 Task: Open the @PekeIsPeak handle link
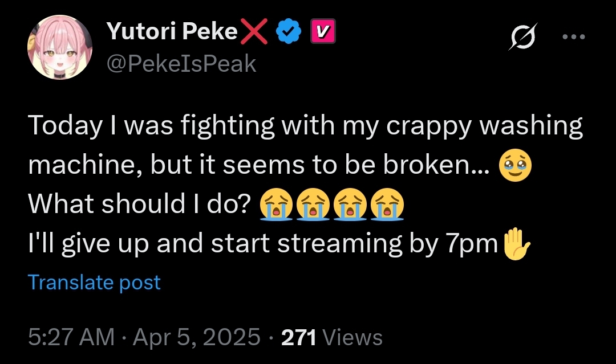point(181,64)
